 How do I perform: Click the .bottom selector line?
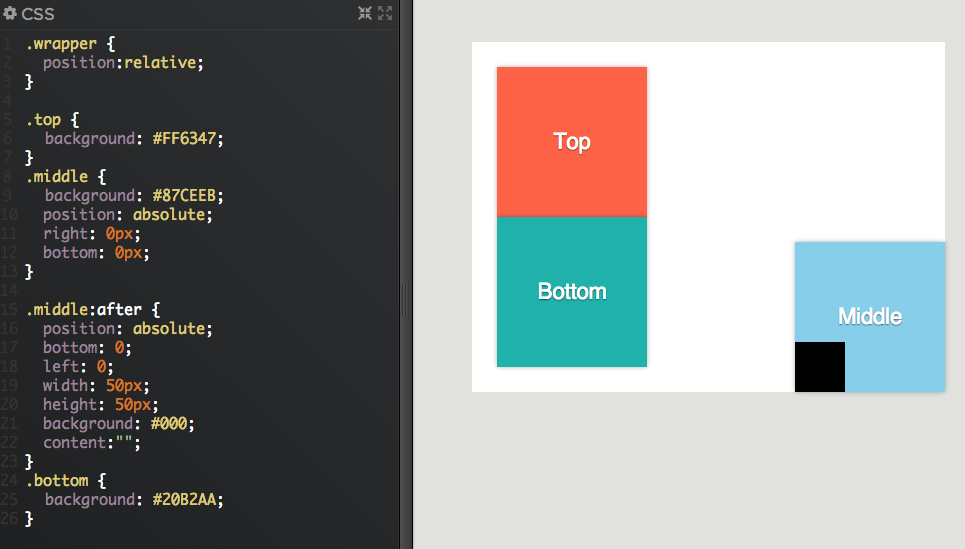click(66, 480)
